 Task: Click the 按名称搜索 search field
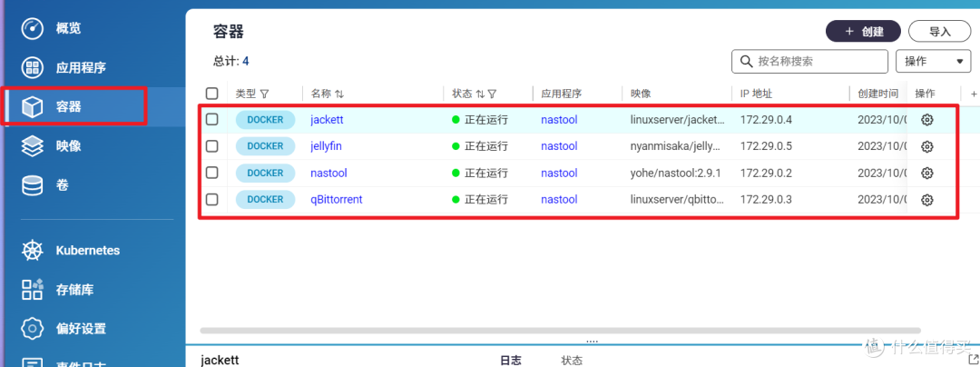click(x=810, y=61)
